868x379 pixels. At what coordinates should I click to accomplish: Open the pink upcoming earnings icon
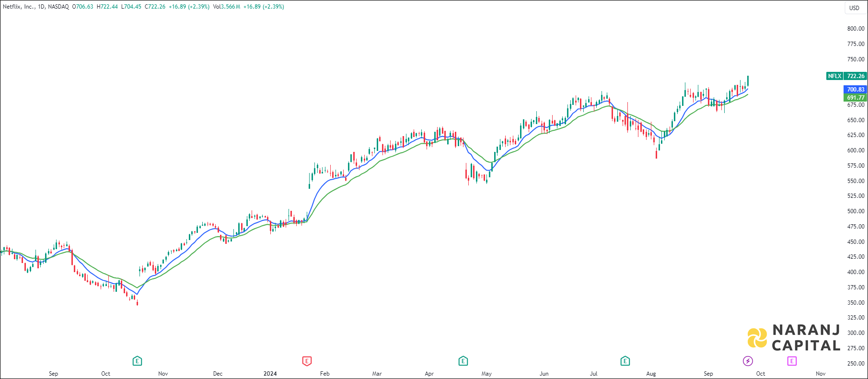coord(792,361)
